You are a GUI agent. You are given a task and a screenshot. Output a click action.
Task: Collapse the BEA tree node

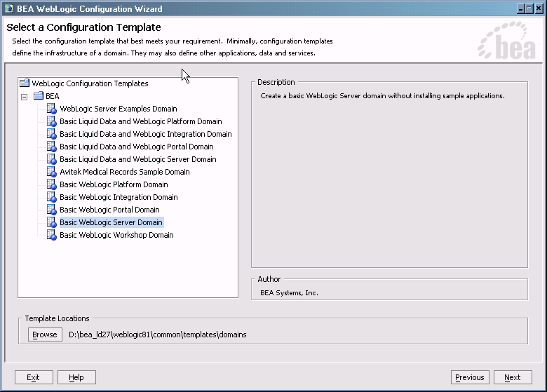tap(24, 97)
